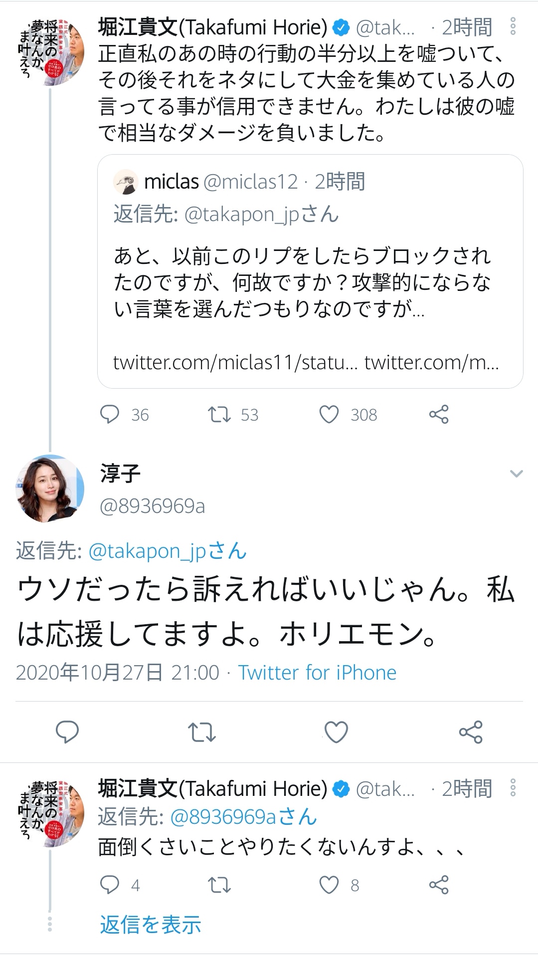Share Horie's bottom reply tweet
Image resolution: width=538 pixels, height=980 pixels.
(x=439, y=885)
